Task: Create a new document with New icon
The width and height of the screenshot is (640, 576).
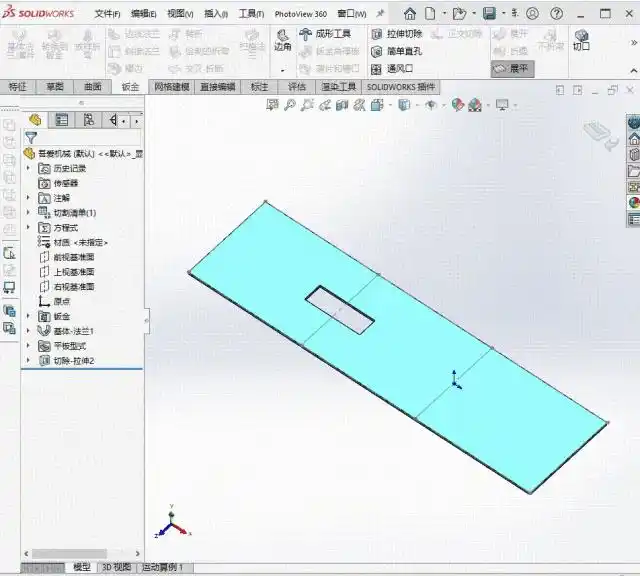Action: 430,14
